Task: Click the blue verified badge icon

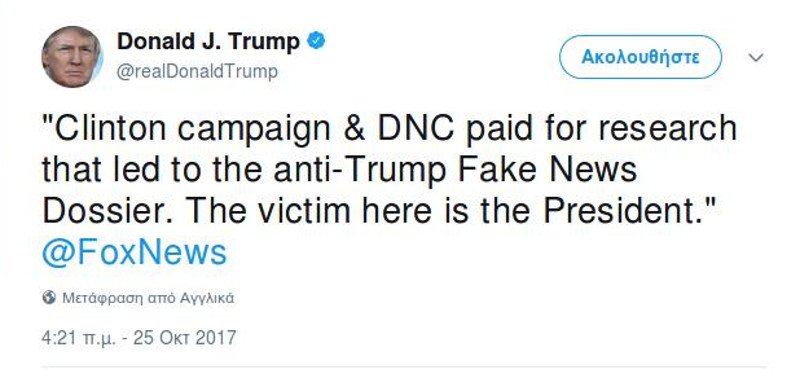Action: click(x=316, y=41)
